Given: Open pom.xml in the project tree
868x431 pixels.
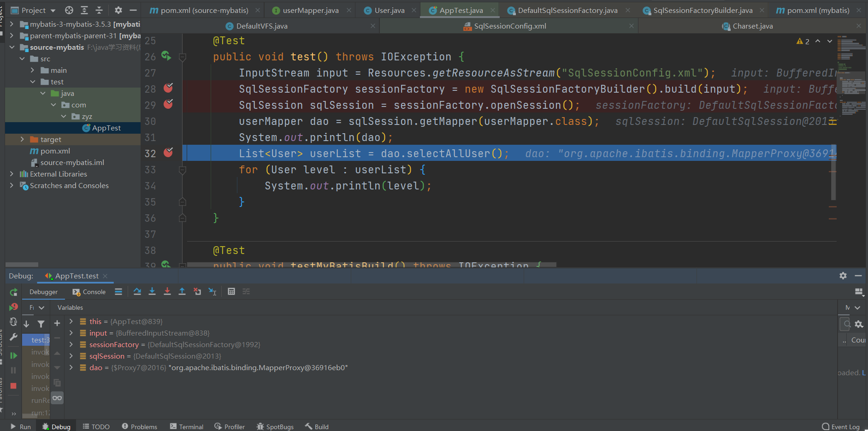Looking at the screenshot, I should point(55,151).
